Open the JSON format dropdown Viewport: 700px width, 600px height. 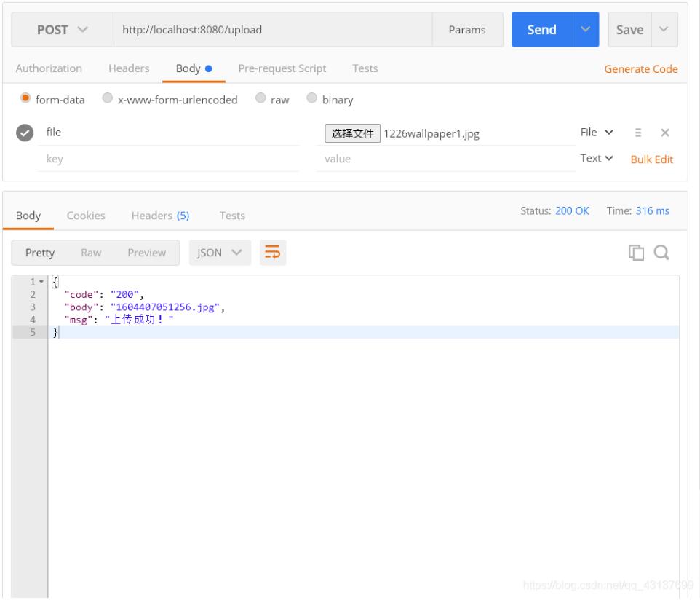220,253
